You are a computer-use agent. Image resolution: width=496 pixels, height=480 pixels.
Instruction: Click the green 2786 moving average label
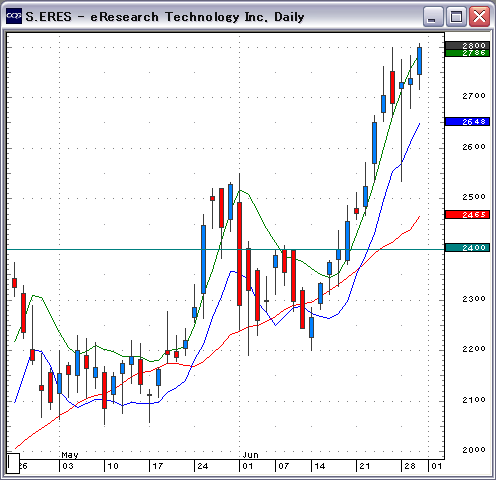tap(467, 53)
